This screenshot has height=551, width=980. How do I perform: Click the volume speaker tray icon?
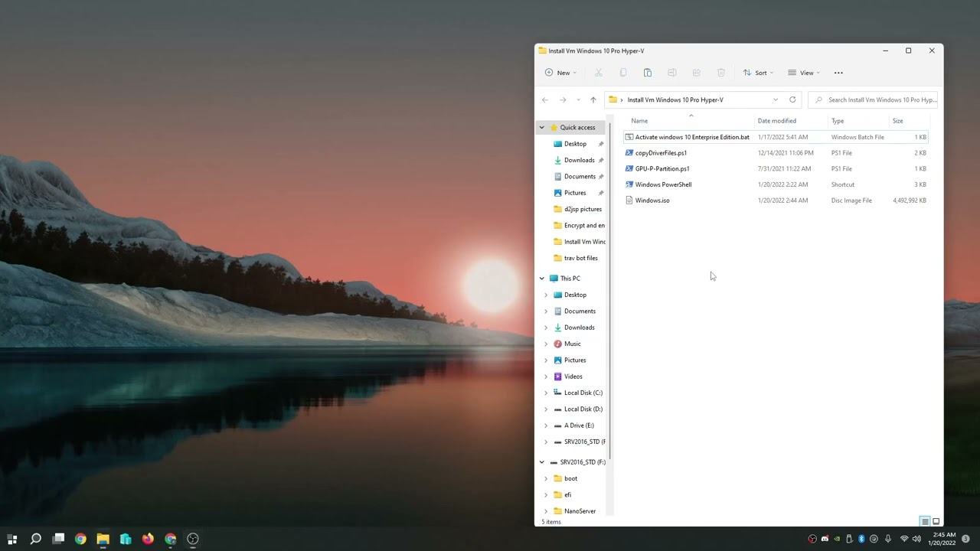(x=916, y=539)
